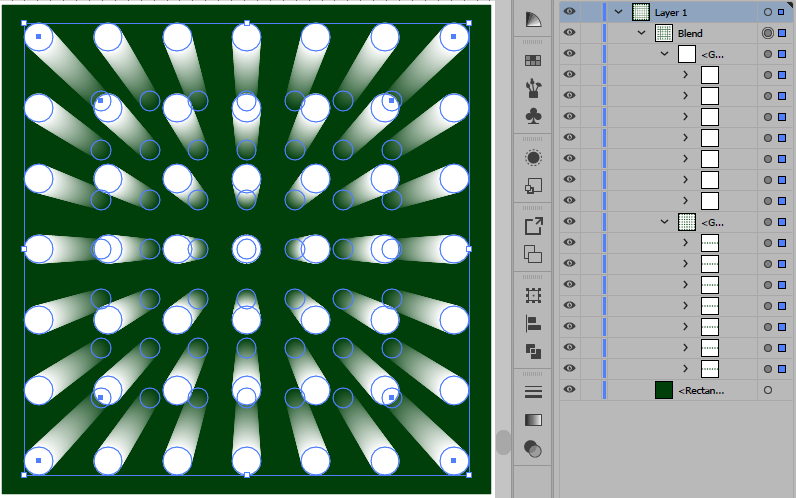Hide the dotted-thumbnail <G... group

[570, 221]
